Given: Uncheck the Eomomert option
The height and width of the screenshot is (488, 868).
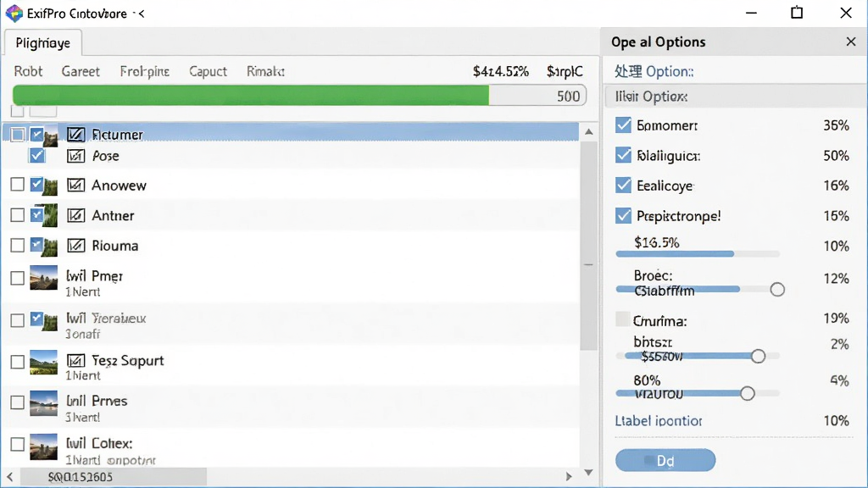Looking at the screenshot, I should [x=623, y=125].
